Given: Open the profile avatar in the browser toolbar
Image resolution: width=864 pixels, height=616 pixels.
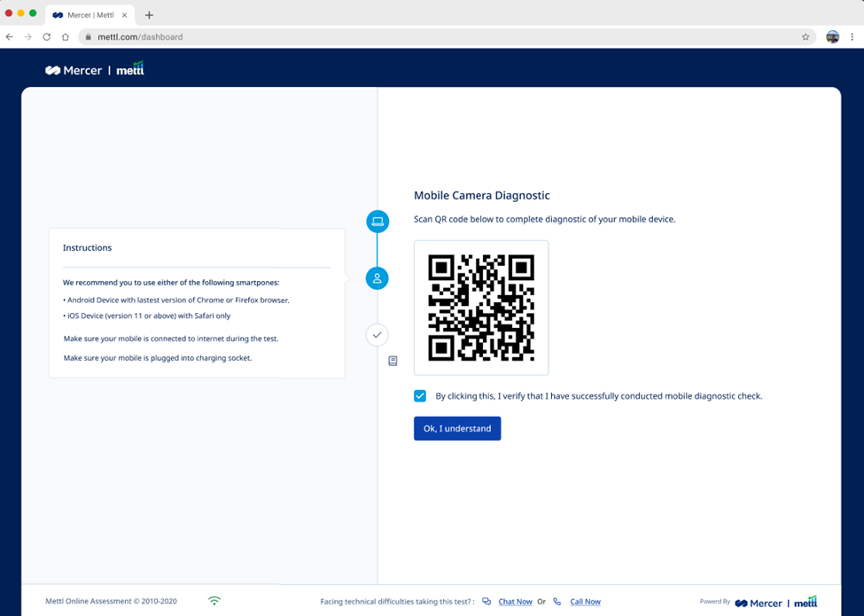Looking at the screenshot, I should pos(833,37).
